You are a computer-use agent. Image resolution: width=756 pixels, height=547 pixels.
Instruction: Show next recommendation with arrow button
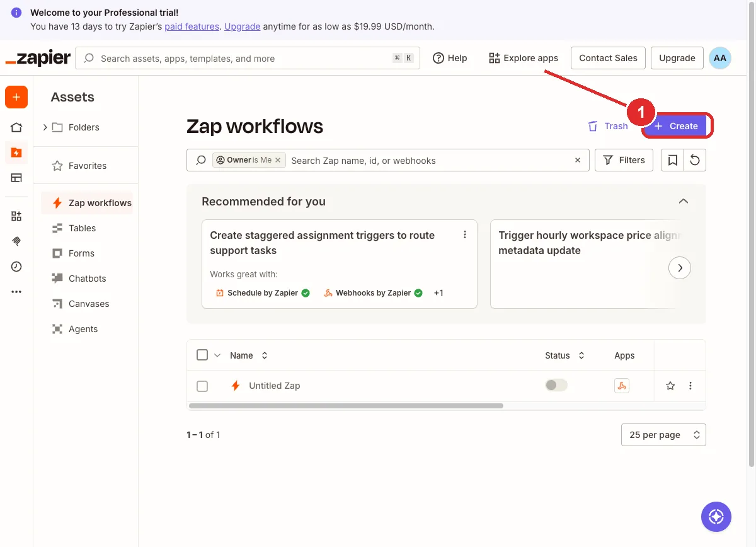(680, 268)
